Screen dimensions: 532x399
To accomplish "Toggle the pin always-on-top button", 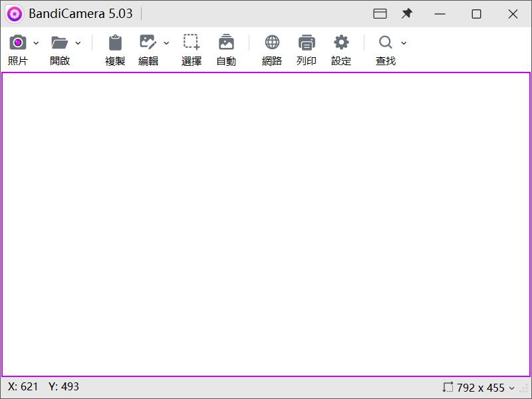I will coord(407,13).
